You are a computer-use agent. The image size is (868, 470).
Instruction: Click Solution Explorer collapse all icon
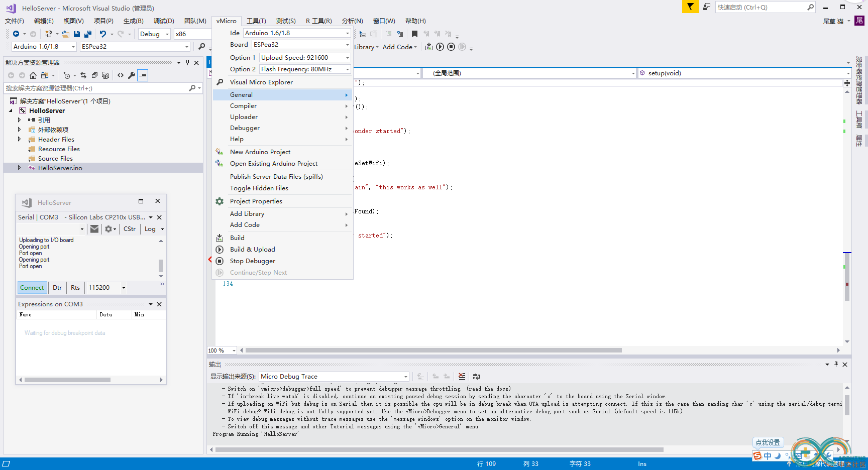click(x=94, y=75)
